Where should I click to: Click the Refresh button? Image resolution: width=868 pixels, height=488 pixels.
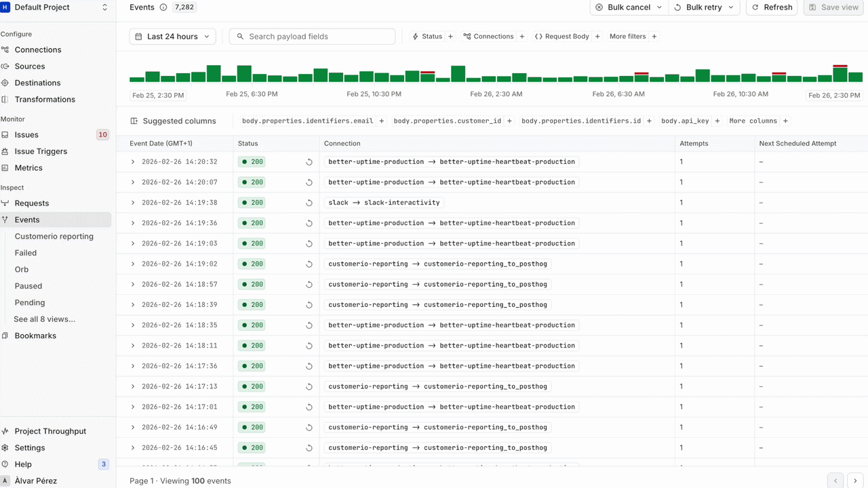coord(771,7)
